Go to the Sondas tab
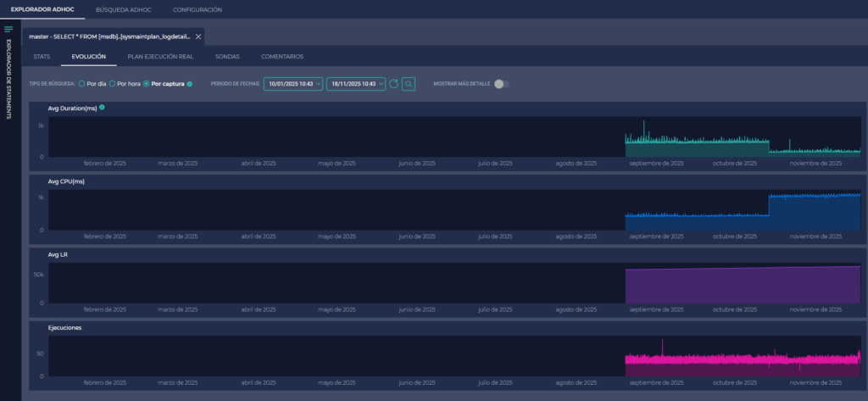Image resolution: width=868 pixels, height=401 pixels. (x=227, y=57)
